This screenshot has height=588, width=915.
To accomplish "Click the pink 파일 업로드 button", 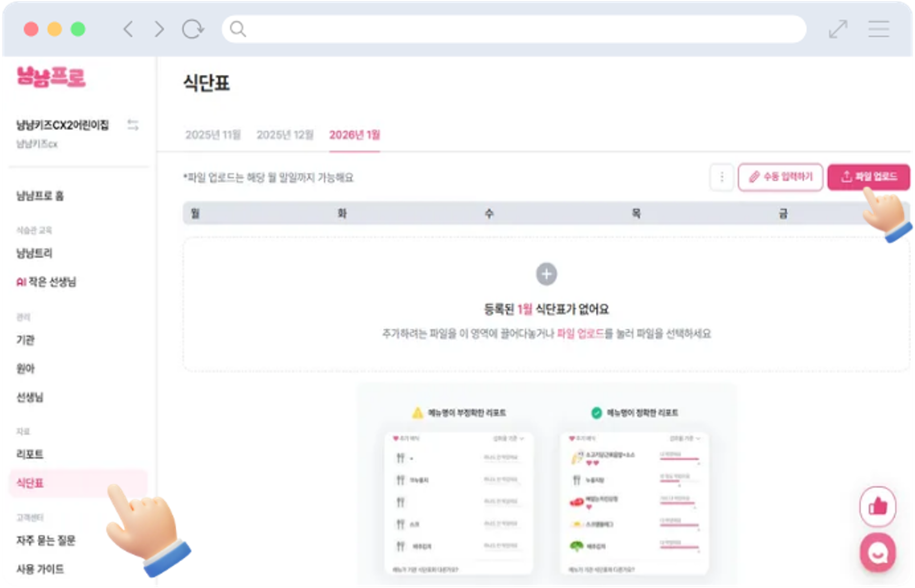I will point(868,177).
